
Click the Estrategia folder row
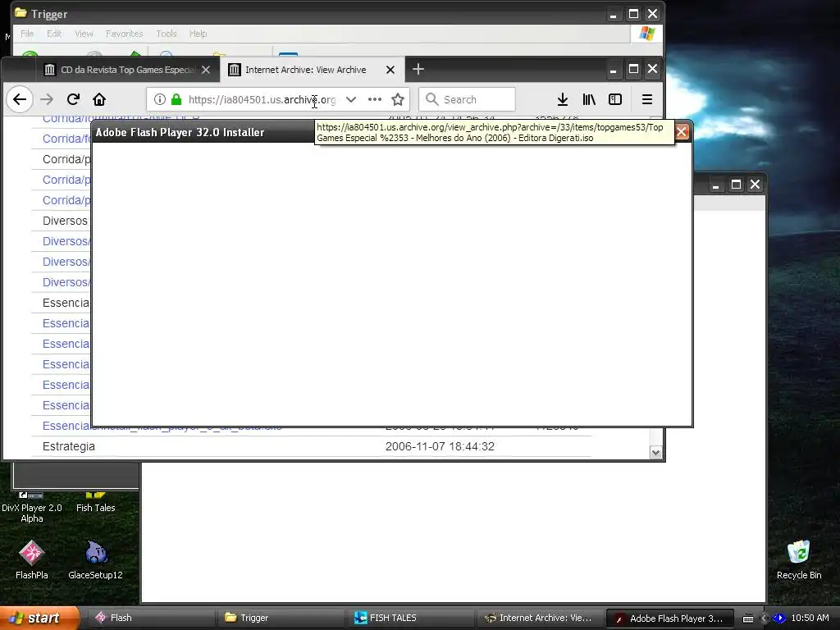[x=311, y=446]
